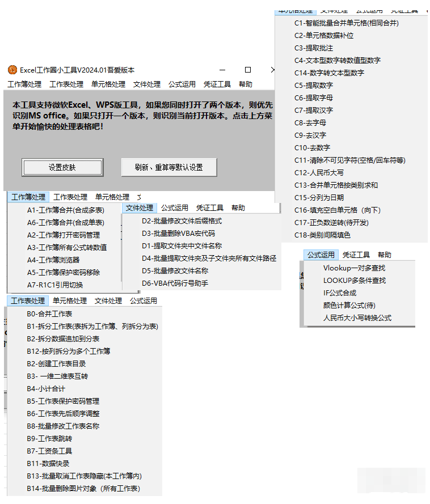Screen dimensions: 430x504
Task: Select LOOKUP多条件查找
Action: coord(355,281)
